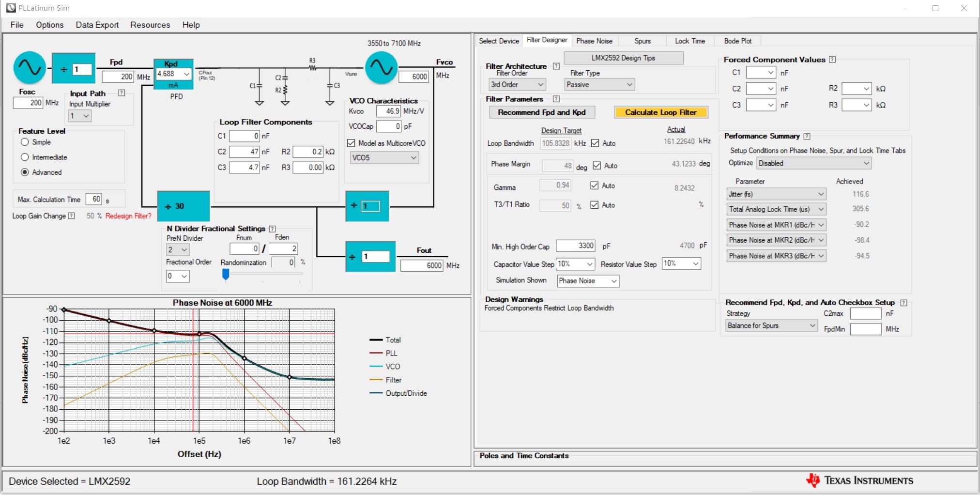Open the Simulation Shown dropdown
The image size is (980, 495).
click(588, 281)
